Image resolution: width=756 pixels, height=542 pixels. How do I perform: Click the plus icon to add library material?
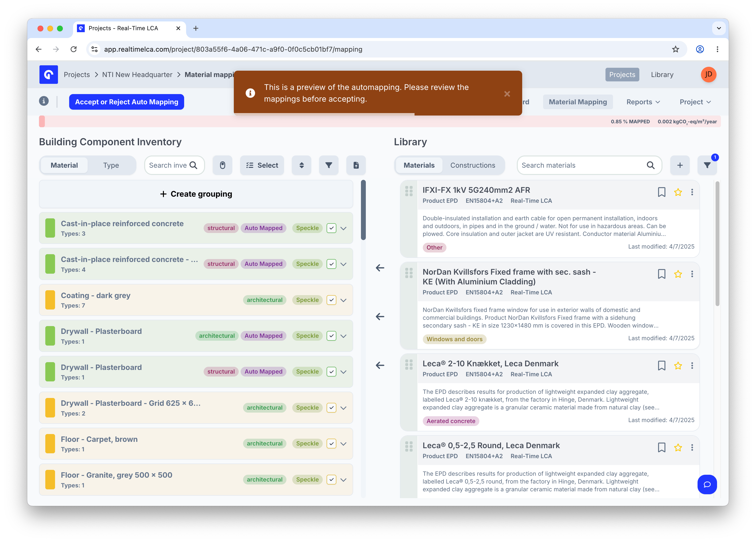[x=680, y=165]
